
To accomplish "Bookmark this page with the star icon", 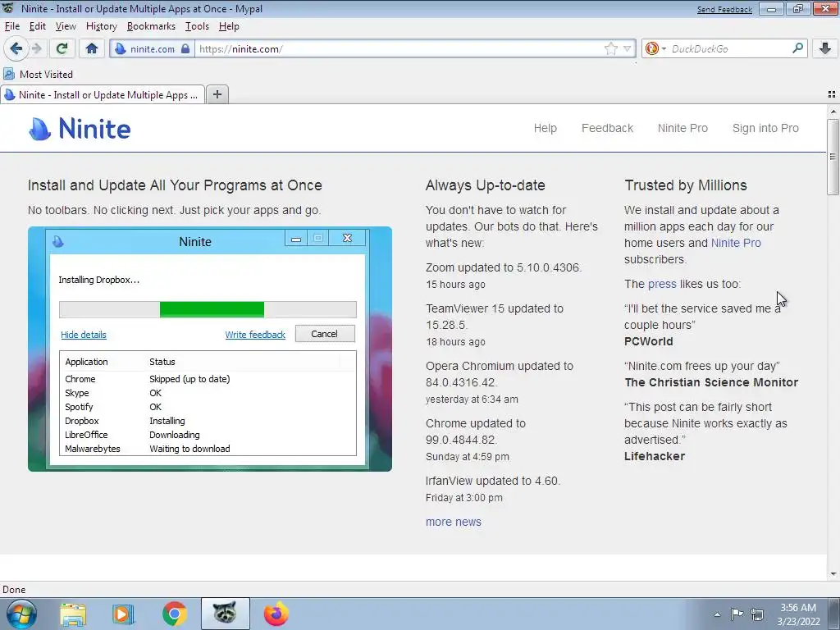I will pos(610,48).
